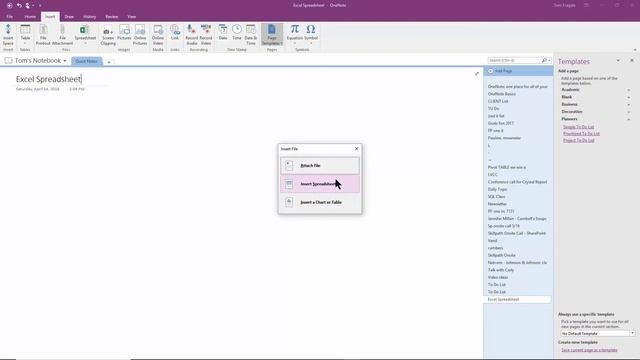This screenshot has width=640, height=360.
Task: Click the Excel Spreadsheet page title
Action: [x=49, y=79]
